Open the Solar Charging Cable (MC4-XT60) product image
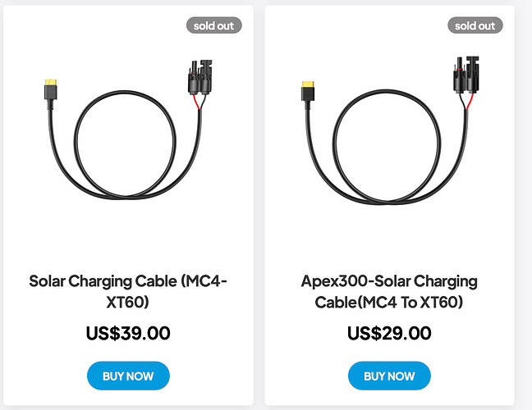The width and height of the screenshot is (532, 410). [128, 130]
